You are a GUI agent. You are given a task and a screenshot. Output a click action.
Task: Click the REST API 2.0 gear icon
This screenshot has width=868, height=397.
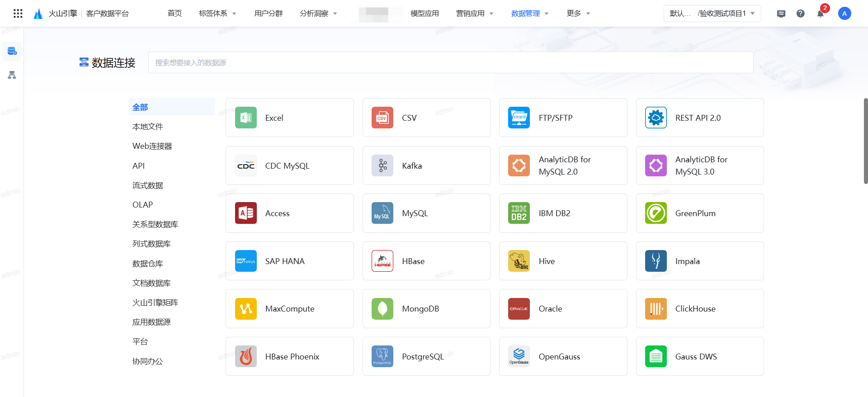tap(656, 118)
